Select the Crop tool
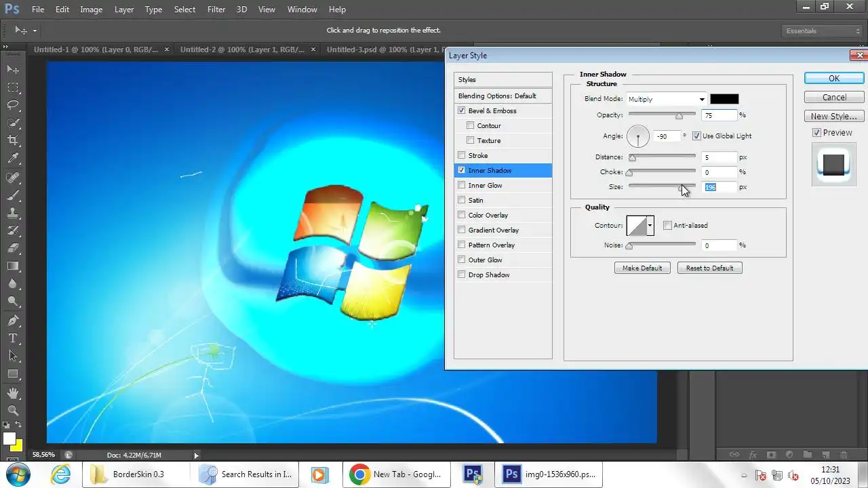Image resolution: width=868 pixels, height=488 pixels. tap(13, 140)
